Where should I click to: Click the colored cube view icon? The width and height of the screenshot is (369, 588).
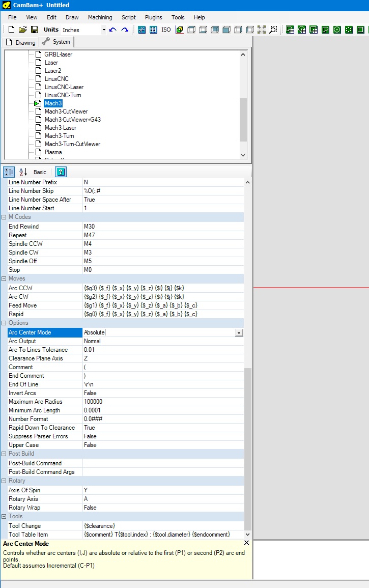[x=180, y=30]
